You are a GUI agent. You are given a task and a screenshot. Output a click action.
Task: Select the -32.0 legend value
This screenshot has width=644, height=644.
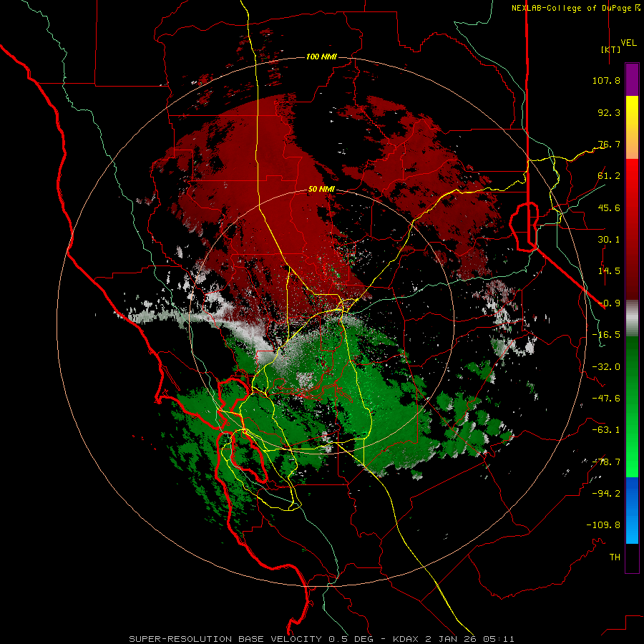(606, 367)
